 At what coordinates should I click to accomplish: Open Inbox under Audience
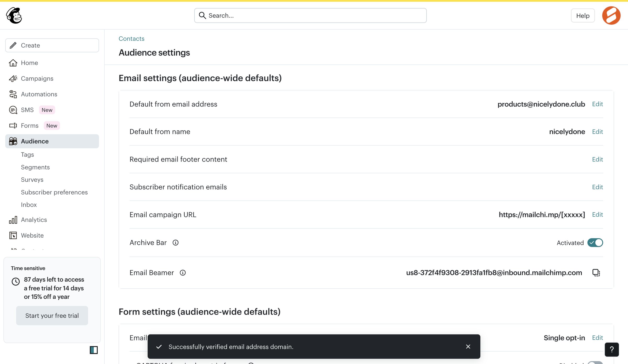pos(29,205)
